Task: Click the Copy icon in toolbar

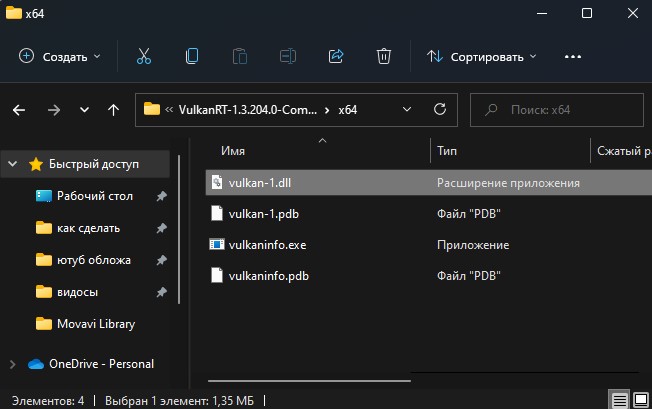Action: point(192,56)
